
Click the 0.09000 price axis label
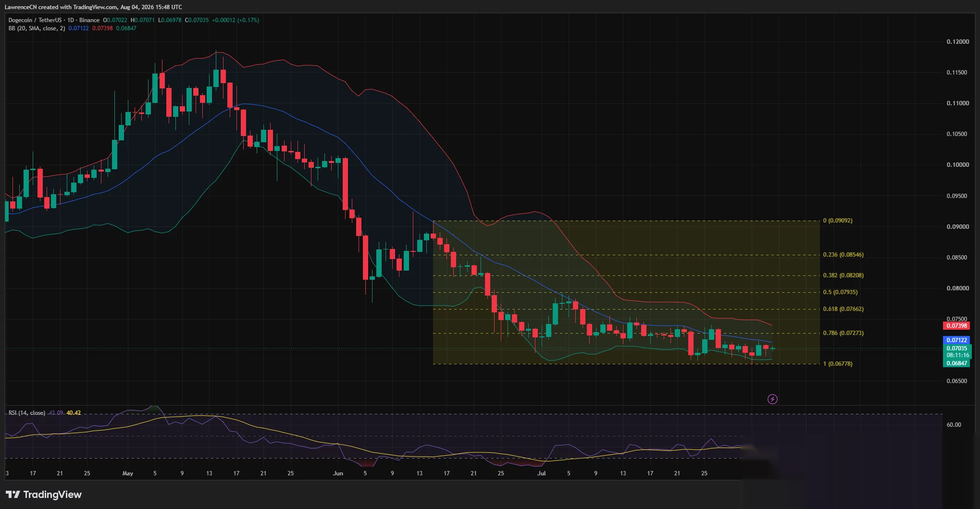pyautogui.click(x=958, y=227)
